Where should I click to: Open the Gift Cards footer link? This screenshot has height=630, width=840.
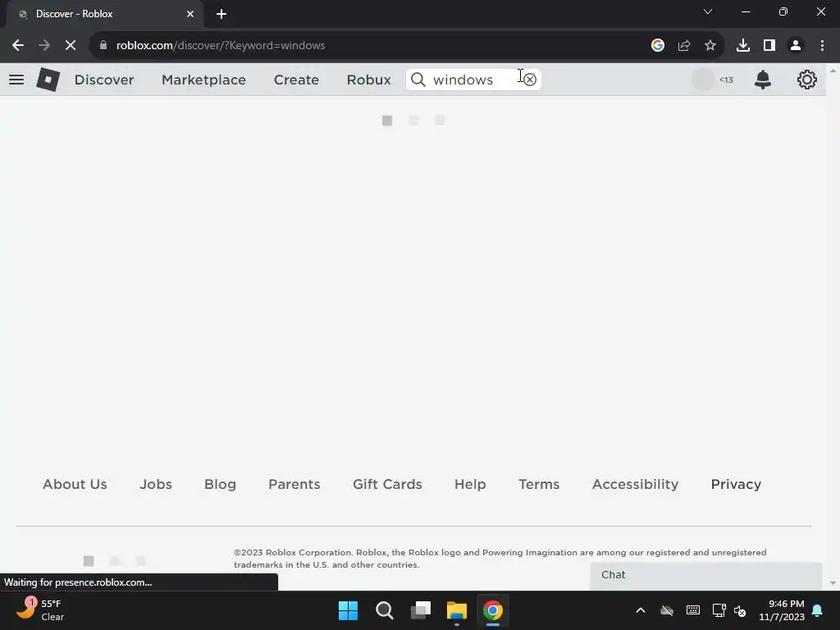click(x=387, y=484)
